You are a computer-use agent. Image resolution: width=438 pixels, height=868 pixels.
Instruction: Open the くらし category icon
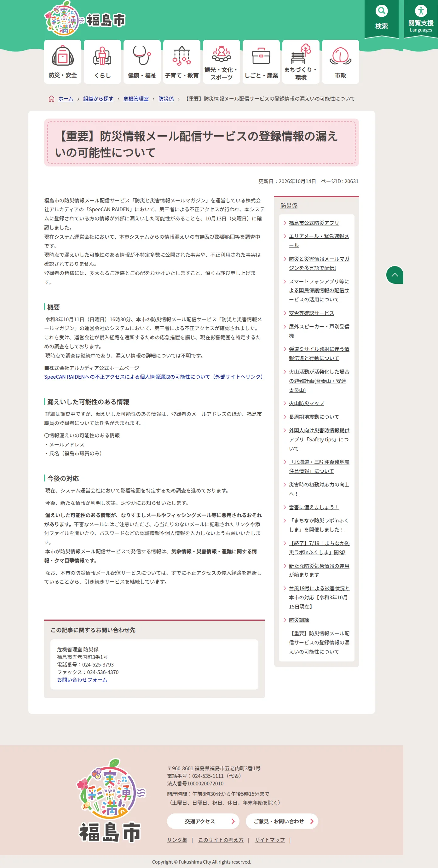(102, 62)
